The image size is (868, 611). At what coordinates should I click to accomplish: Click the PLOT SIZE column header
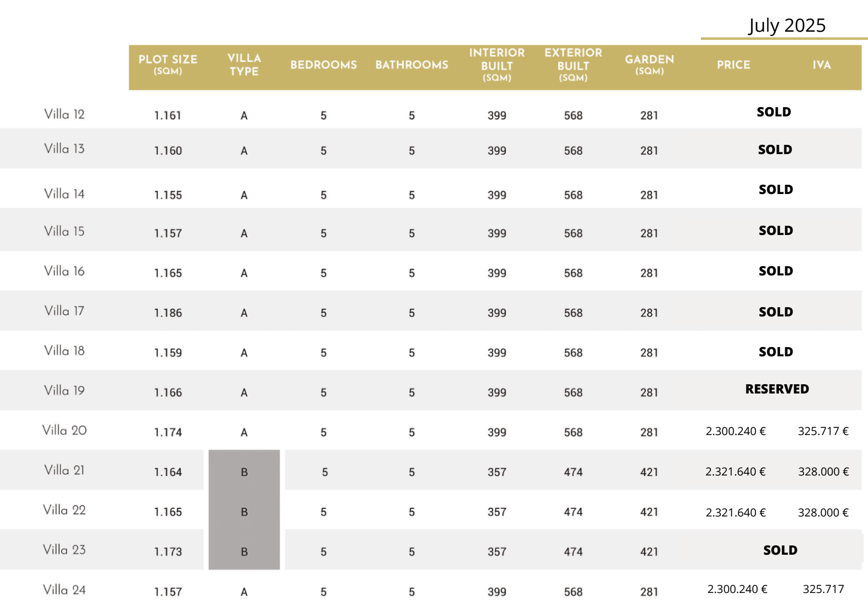coord(168,64)
